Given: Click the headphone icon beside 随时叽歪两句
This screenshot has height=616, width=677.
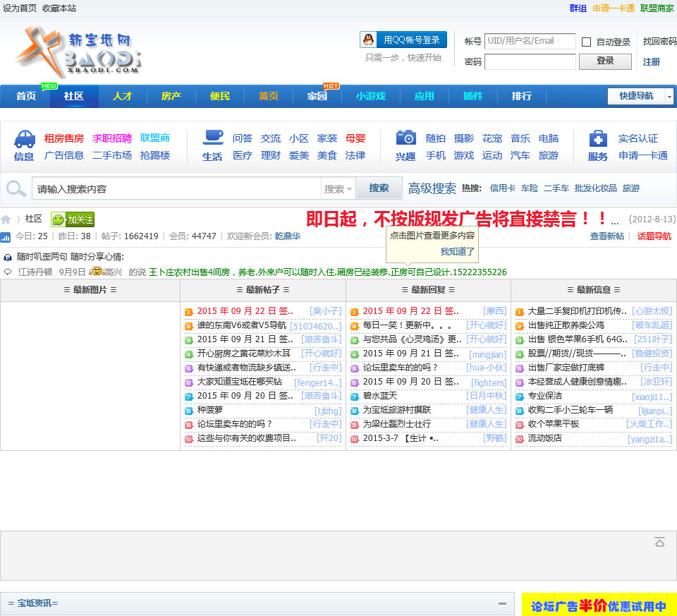Looking at the screenshot, I should [x=8, y=258].
